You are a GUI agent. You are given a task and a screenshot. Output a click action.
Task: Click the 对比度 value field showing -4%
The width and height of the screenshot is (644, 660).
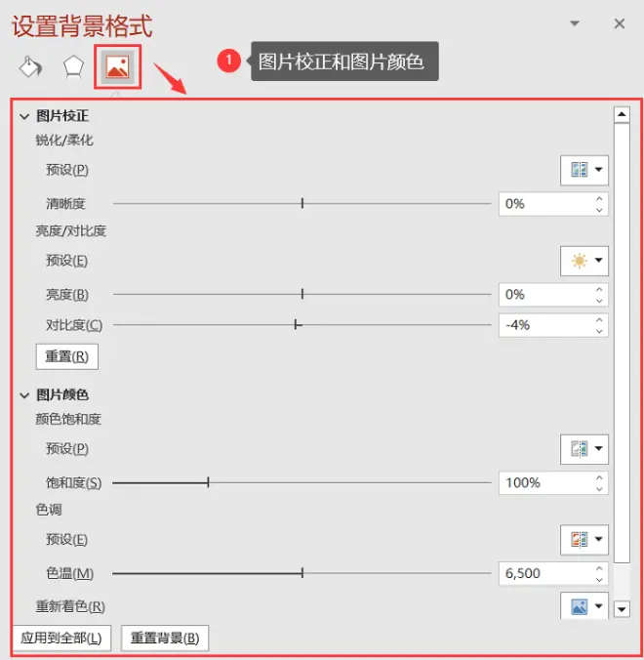click(x=546, y=325)
